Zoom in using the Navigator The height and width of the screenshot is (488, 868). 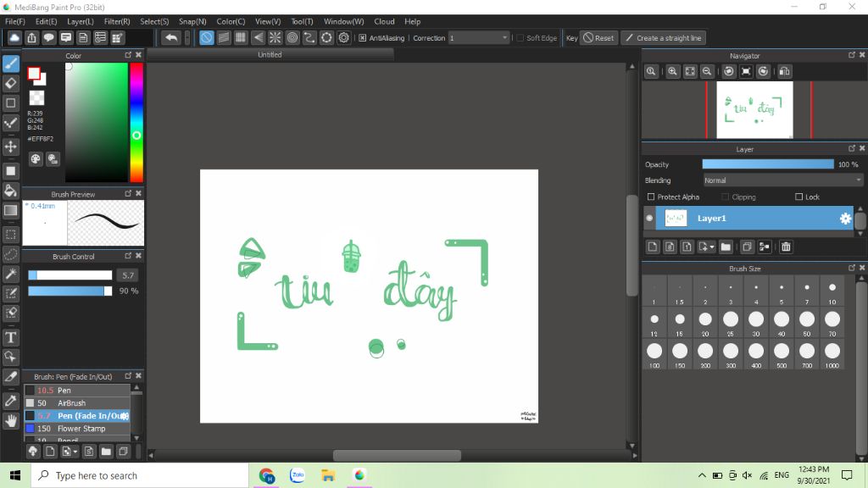coord(672,71)
